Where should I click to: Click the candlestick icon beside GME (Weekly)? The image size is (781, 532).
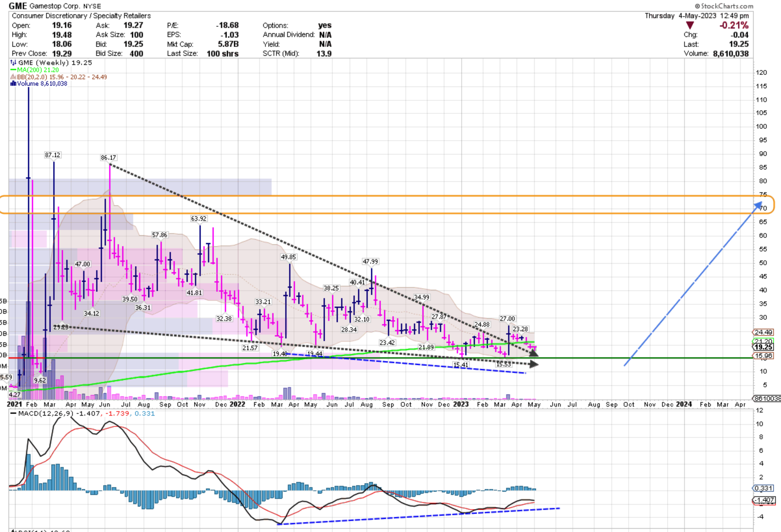(13, 62)
